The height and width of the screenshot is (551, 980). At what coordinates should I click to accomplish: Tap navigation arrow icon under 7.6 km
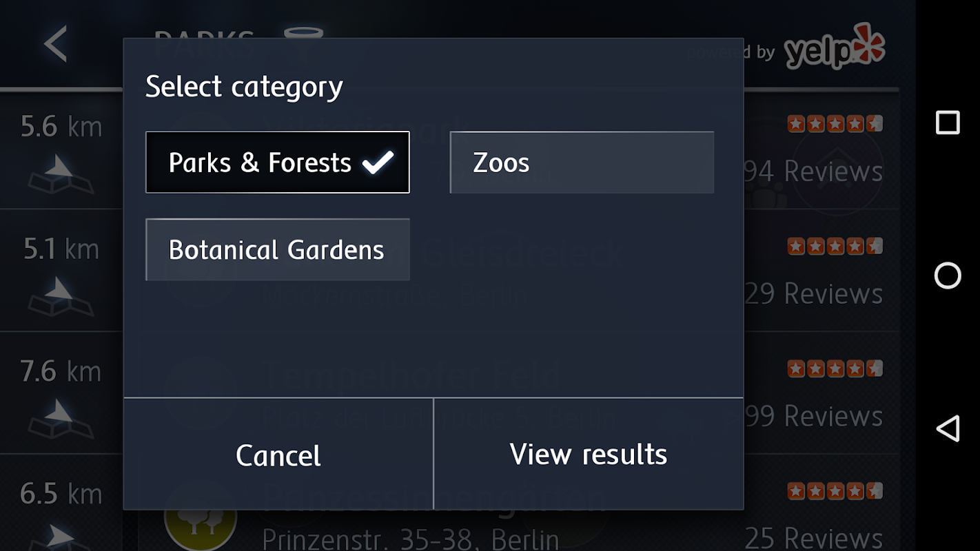tap(61, 419)
